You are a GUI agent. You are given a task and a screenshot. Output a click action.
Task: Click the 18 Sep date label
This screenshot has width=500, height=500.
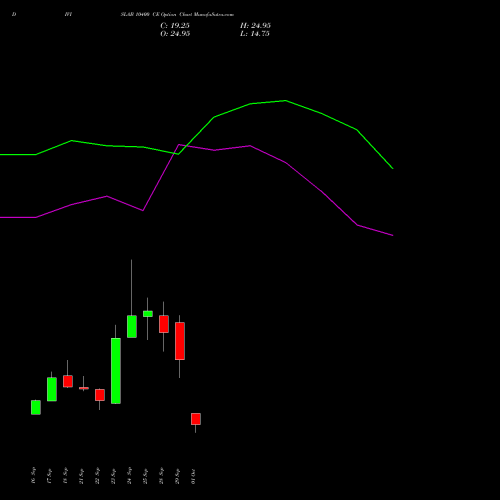(x=65, y=476)
